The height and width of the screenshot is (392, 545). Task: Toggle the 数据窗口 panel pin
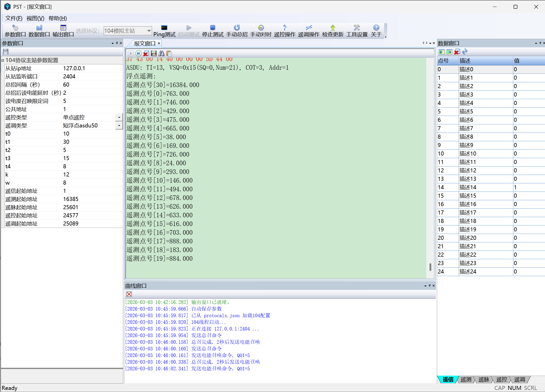point(540,43)
